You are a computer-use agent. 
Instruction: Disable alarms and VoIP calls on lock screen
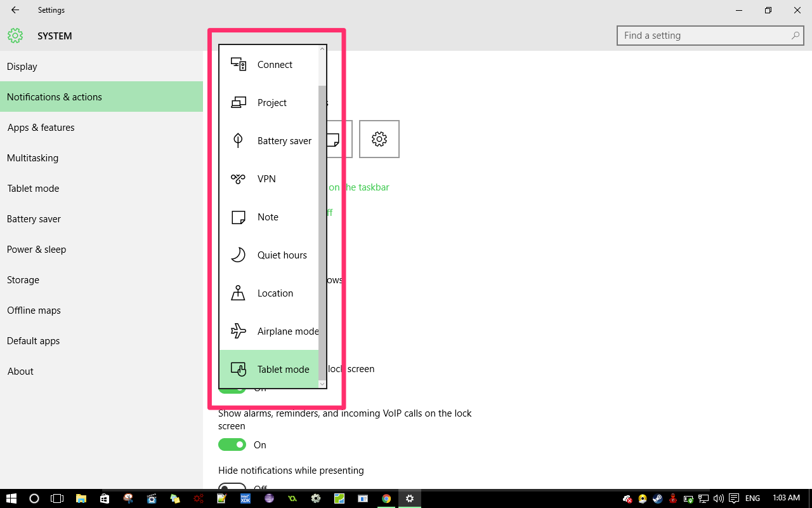[232, 444]
